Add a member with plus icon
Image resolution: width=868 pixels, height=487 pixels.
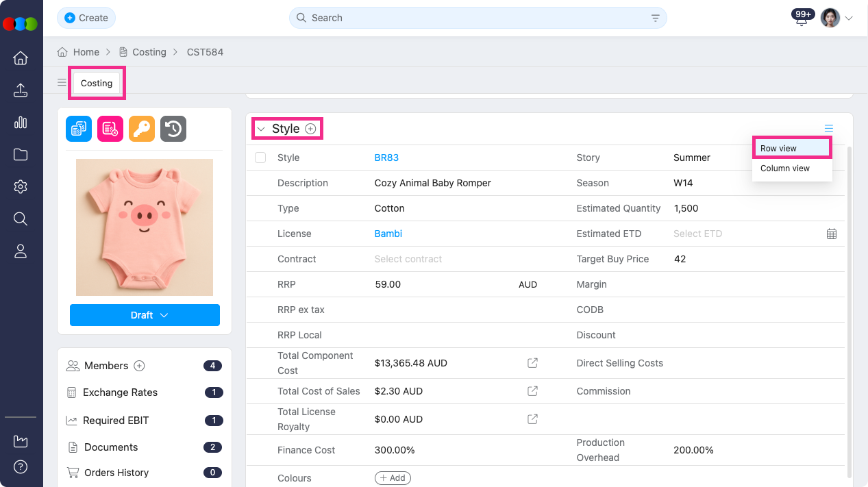(139, 366)
